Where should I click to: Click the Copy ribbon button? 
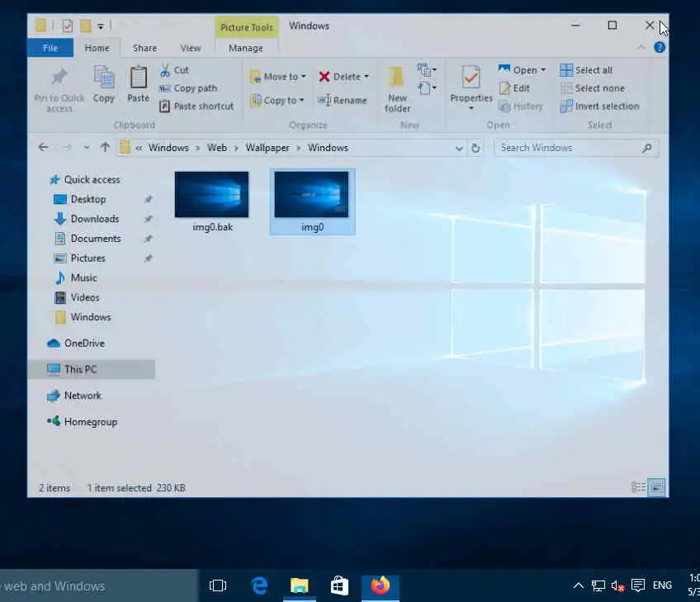pyautogui.click(x=103, y=84)
